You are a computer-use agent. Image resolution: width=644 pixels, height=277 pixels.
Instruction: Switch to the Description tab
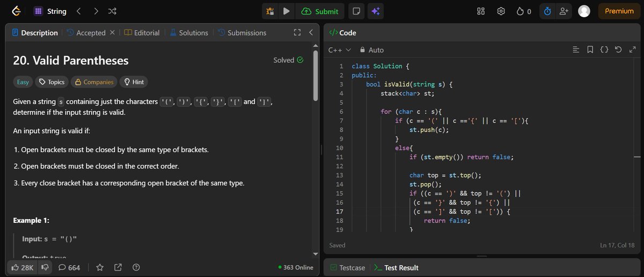pos(34,33)
